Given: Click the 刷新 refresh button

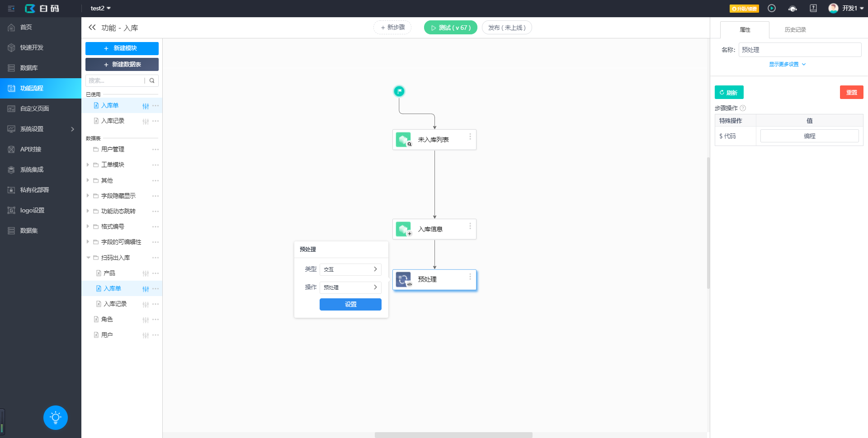Looking at the screenshot, I should [x=729, y=93].
